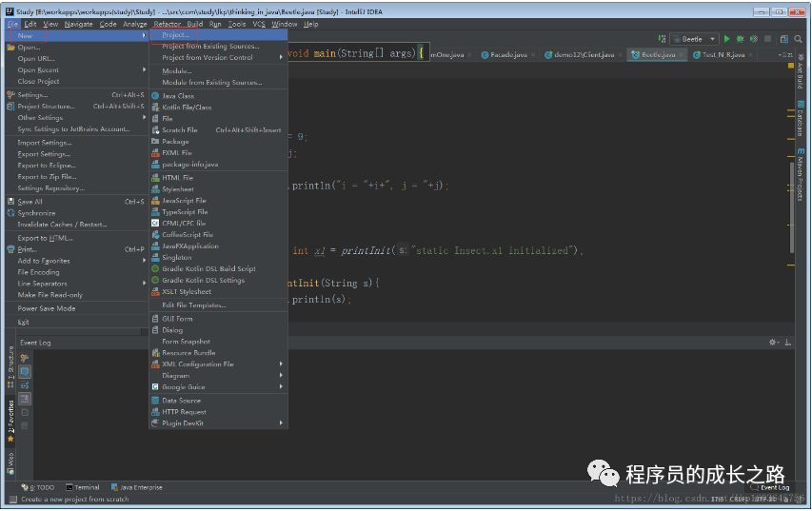
Task: Toggle Make File Read-only
Action: pyautogui.click(x=76, y=295)
